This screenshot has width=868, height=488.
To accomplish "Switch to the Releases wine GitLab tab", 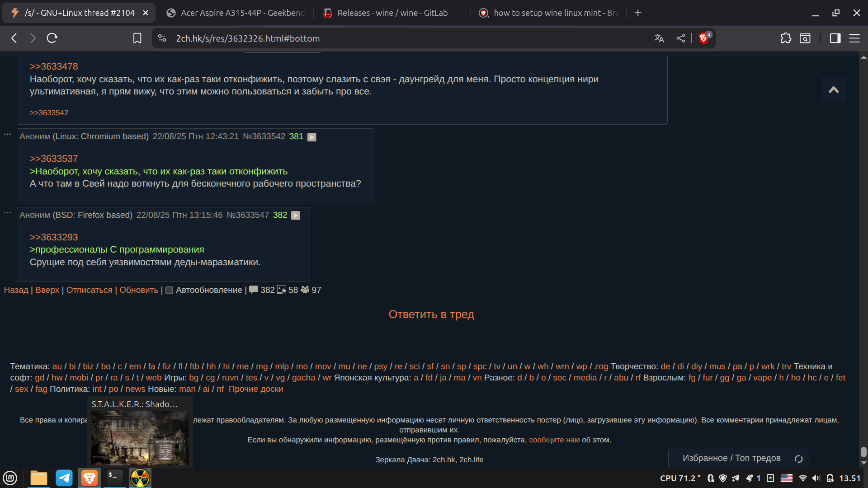I will coord(392,13).
